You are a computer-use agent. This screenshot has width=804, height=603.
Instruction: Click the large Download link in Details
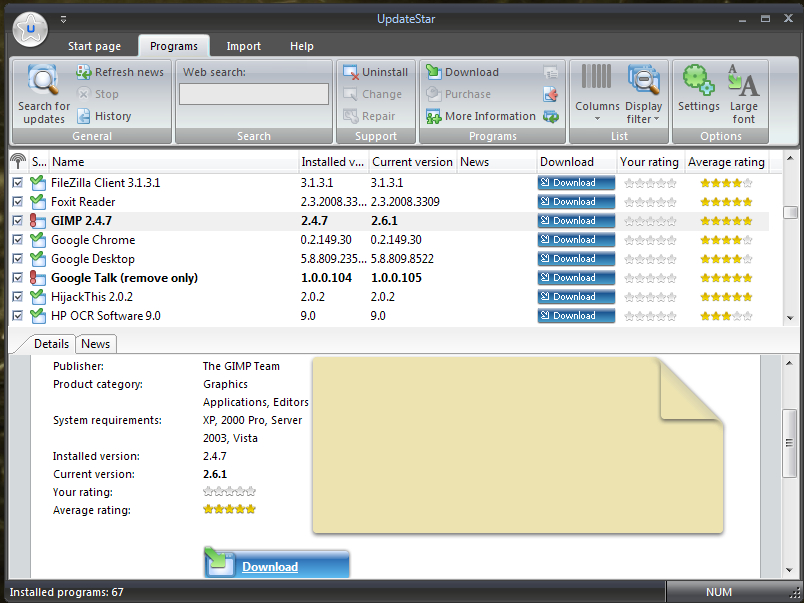[x=277, y=564]
